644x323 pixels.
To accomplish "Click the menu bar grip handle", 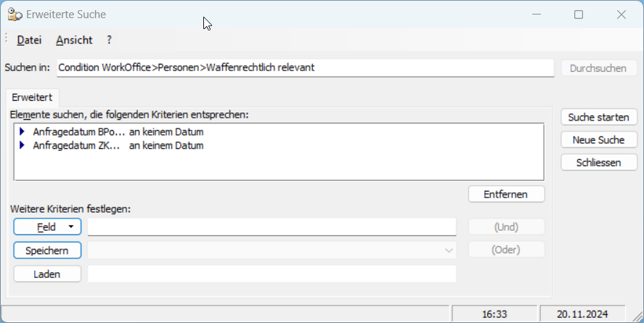I will click(x=7, y=39).
